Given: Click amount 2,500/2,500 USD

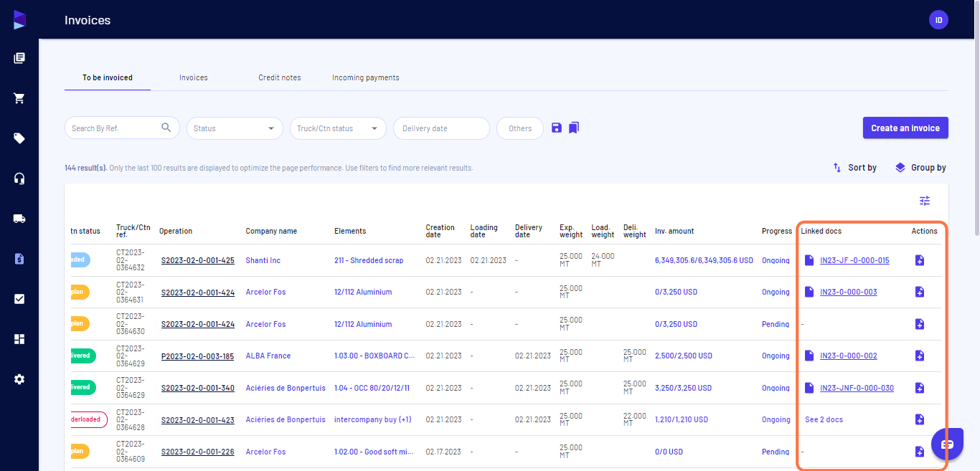Looking at the screenshot, I should (x=684, y=356).
